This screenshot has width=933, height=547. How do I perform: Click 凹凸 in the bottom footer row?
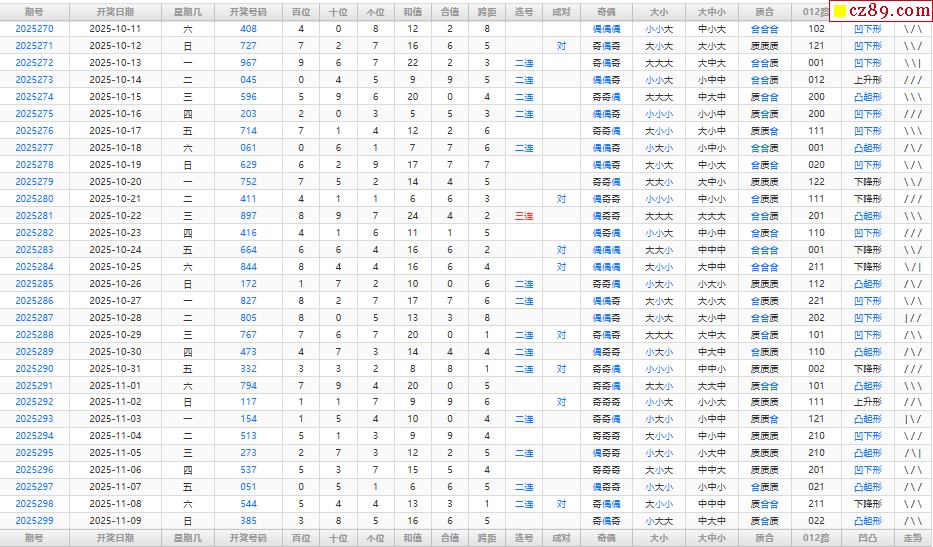tap(868, 538)
